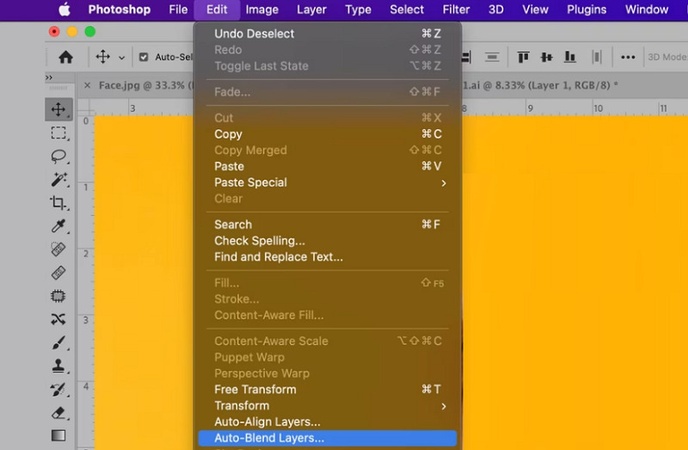
Task: Select the Eyedropper tool
Action: [x=59, y=226]
